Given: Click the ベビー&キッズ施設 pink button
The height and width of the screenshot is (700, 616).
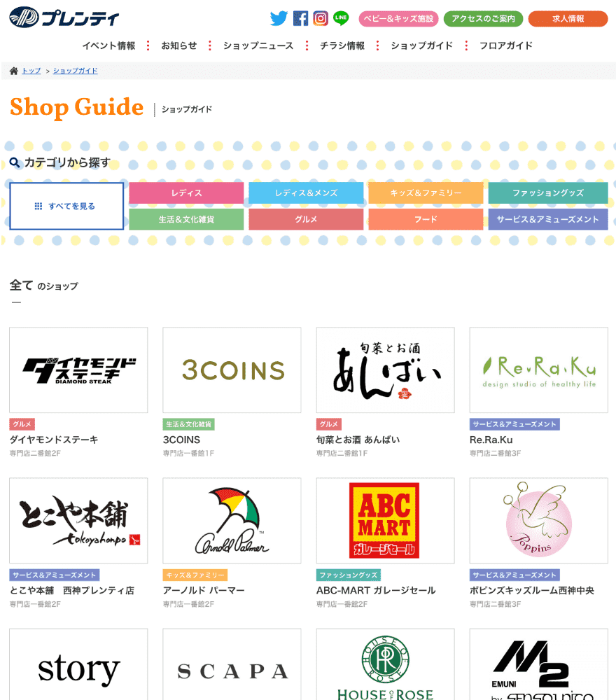Looking at the screenshot, I should tap(398, 19).
